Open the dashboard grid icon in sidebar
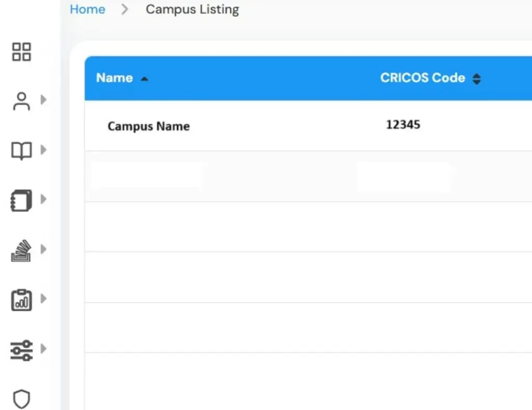Viewport: 532px width, 410px height. (x=21, y=51)
